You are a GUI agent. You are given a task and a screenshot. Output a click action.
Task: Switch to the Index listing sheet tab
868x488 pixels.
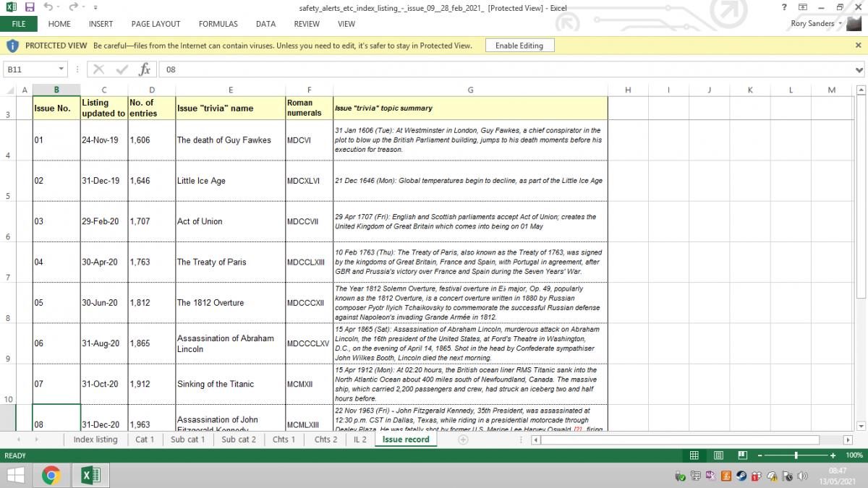click(x=95, y=439)
